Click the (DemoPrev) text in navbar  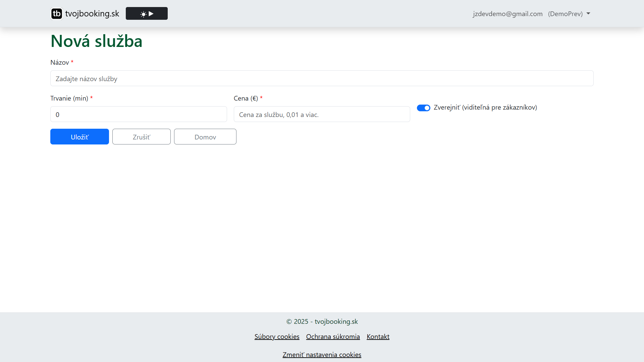pyautogui.click(x=565, y=14)
